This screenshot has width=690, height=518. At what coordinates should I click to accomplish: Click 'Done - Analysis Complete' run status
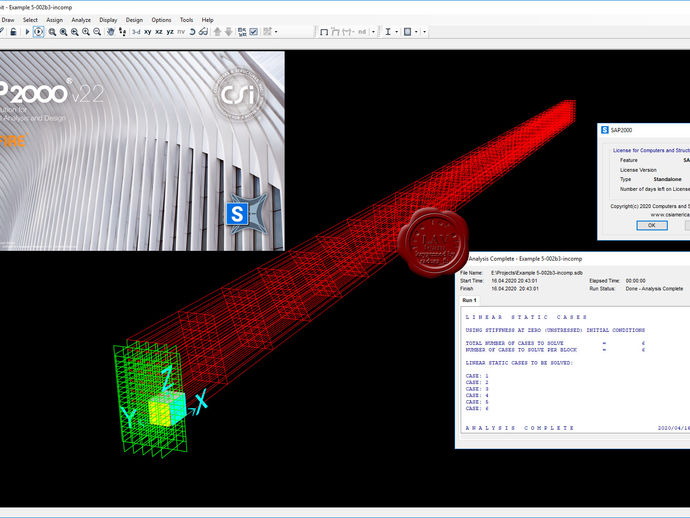654,289
